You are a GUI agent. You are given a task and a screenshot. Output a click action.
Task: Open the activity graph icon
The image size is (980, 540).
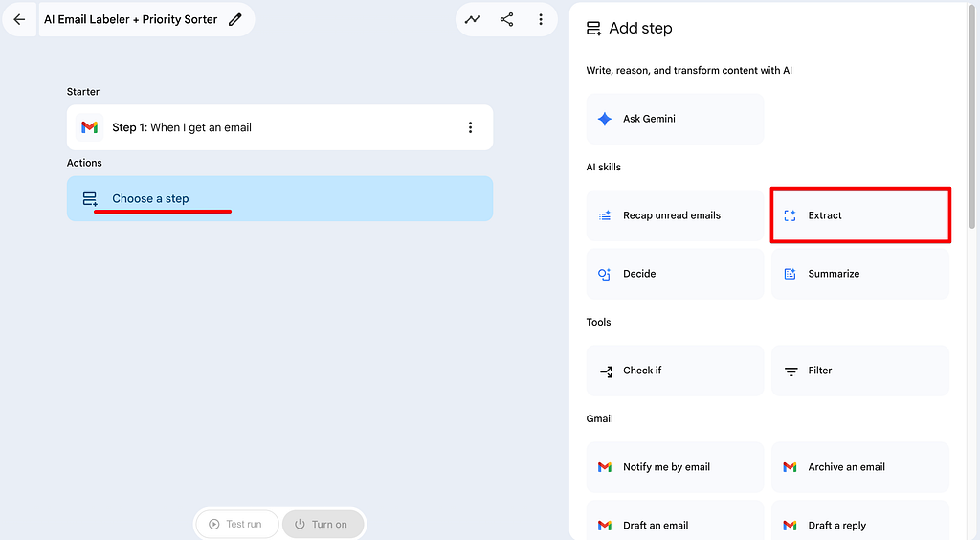click(x=473, y=19)
